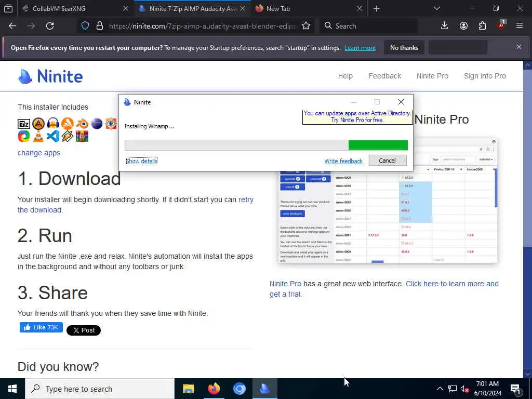Switch to the Ninite 7-Zip AIMP tab
This screenshot has width=532, height=399.
[x=192, y=9]
